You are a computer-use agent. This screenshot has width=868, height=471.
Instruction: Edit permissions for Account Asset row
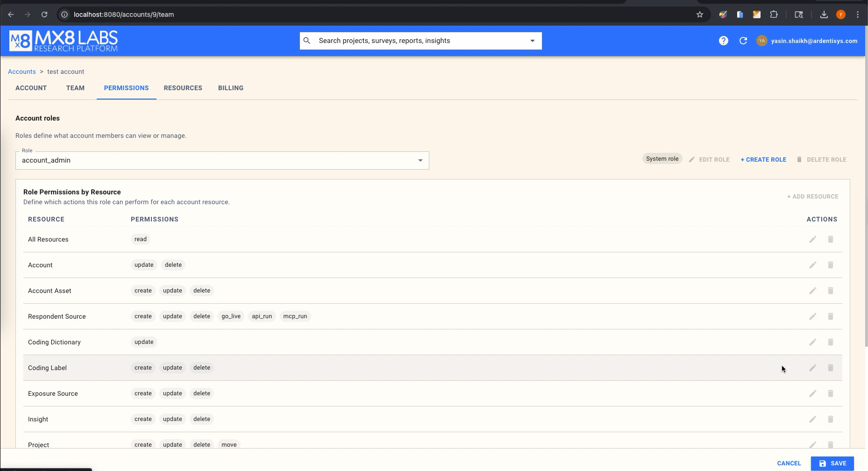[x=813, y=290]
